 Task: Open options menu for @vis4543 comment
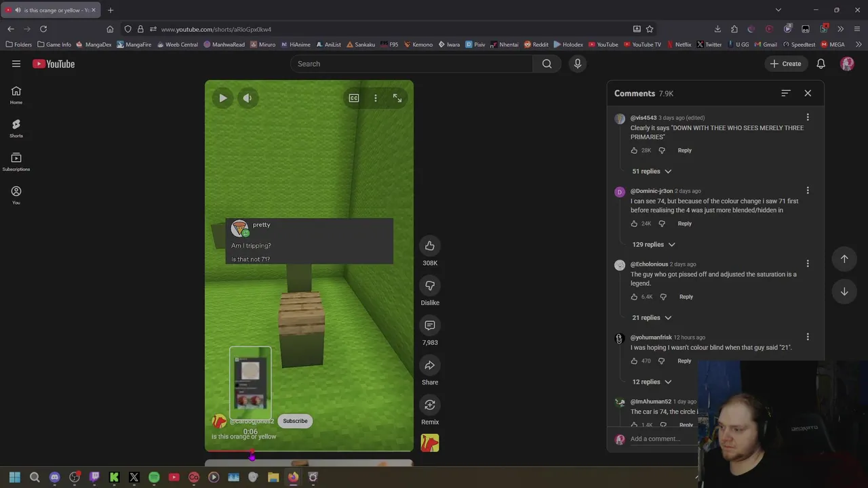[x=808, y=117]
